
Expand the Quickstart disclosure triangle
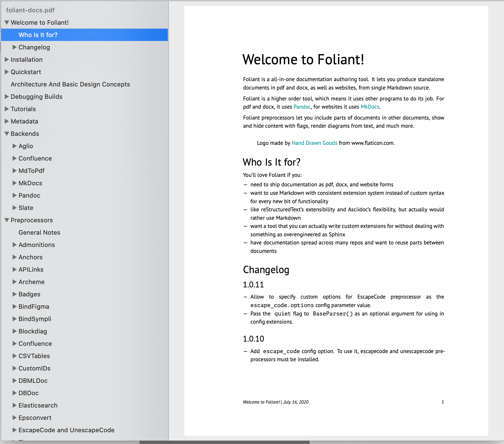coord(7,72)
